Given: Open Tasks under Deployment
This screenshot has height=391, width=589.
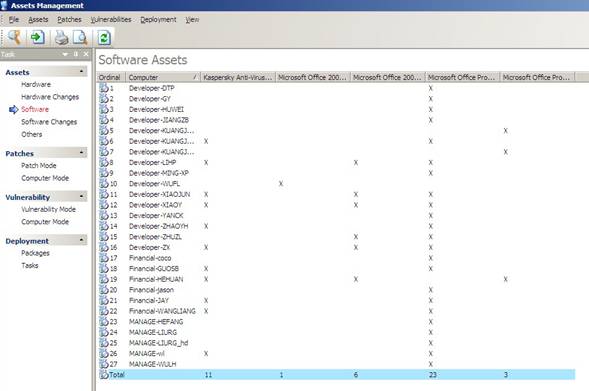Looking at the screenshot, I should [30, 266].
